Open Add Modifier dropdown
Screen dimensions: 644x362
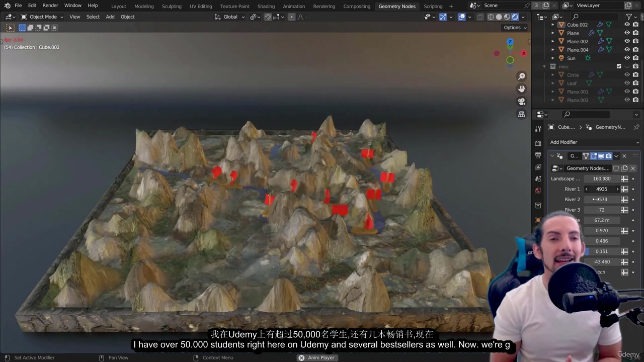594,142
